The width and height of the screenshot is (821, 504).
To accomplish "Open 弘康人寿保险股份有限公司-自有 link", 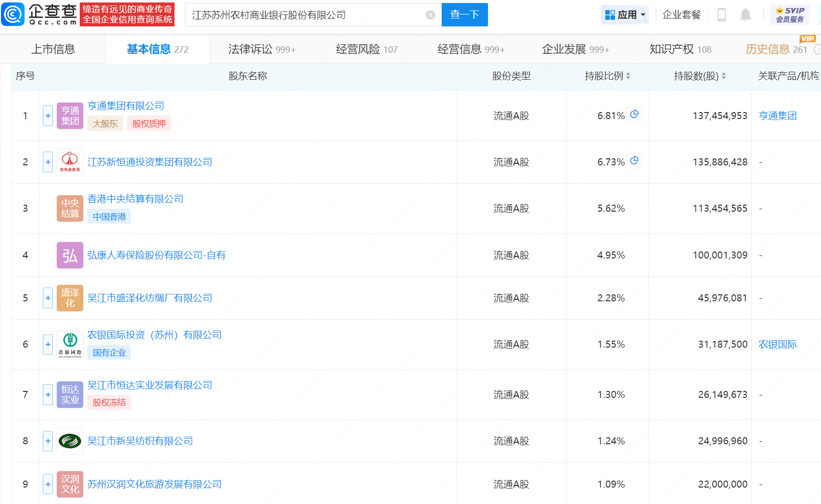I will click(x=156, y=255).
